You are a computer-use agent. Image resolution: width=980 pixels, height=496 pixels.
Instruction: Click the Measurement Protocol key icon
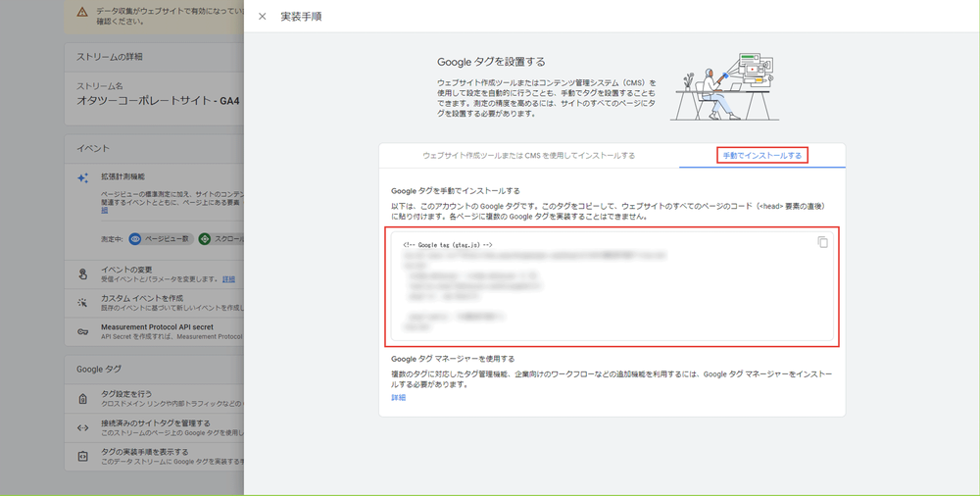coord(82,331)
